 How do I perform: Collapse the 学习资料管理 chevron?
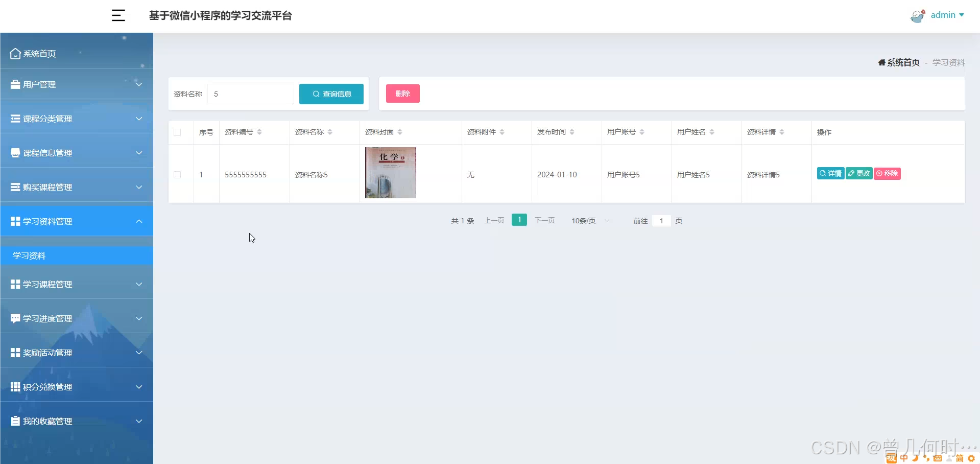(x=139, y=221)
